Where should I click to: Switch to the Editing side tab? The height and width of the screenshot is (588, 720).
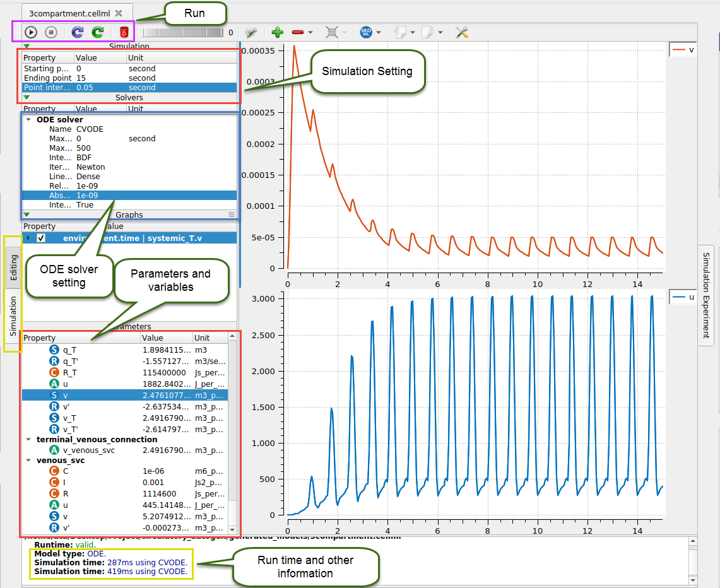click(13, 268)
